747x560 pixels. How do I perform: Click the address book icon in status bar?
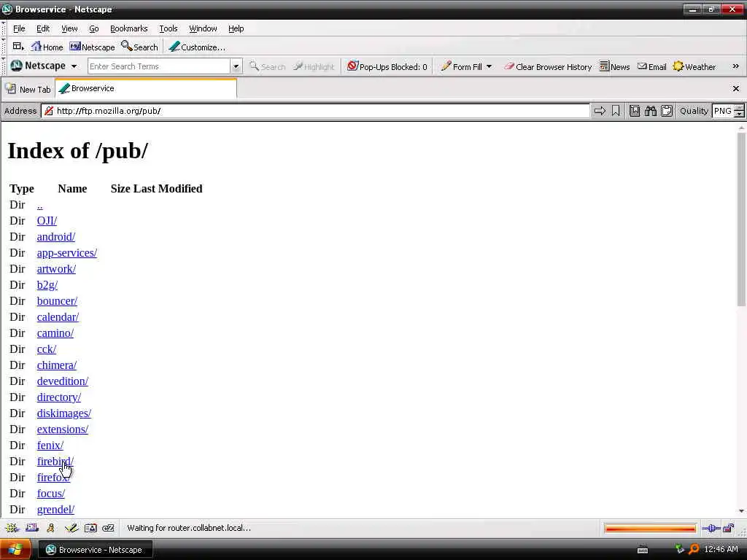90,528
